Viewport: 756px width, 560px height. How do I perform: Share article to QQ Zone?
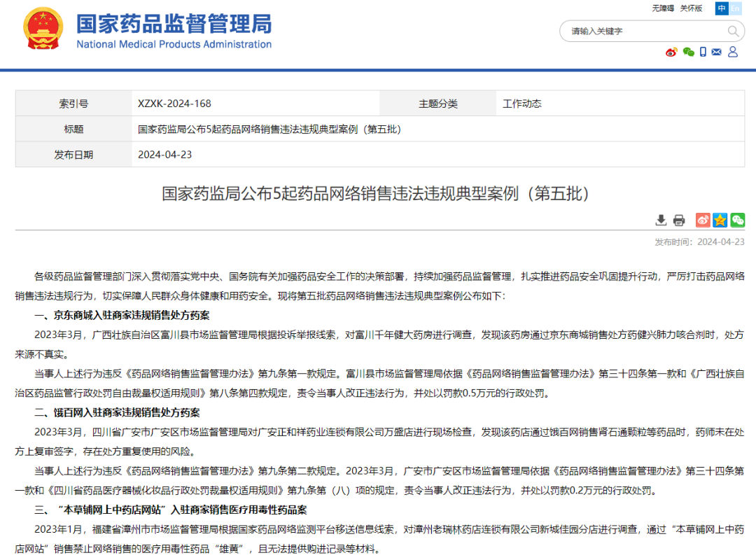click(720, 220)
